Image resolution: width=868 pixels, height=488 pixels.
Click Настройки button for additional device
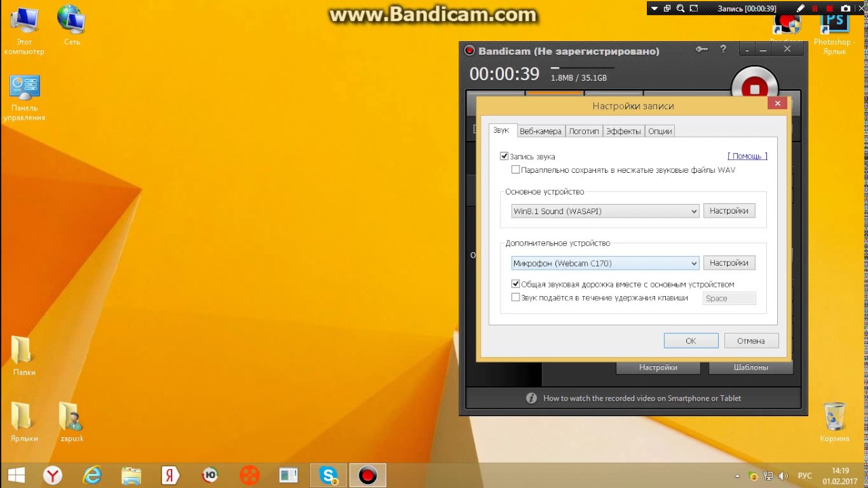tap(729, 263)
